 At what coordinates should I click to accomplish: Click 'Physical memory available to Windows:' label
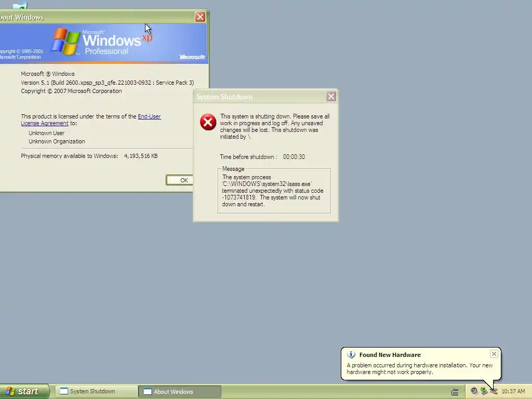(x=69, y=156)
